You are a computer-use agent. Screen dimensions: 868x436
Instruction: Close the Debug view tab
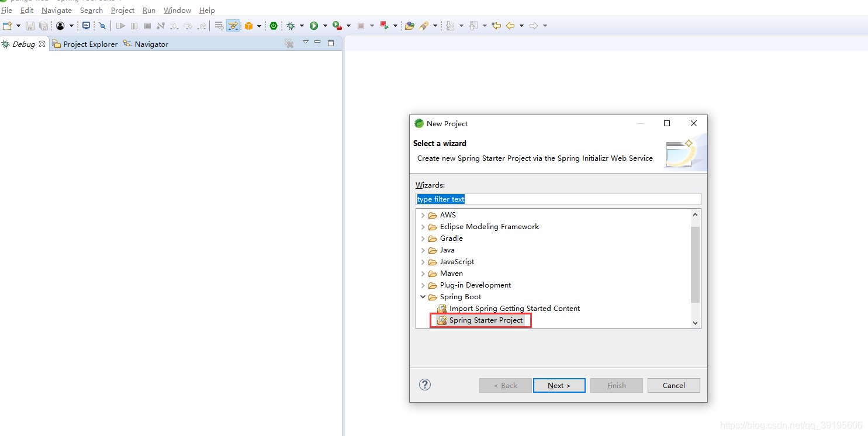click(x=42, y=43)
